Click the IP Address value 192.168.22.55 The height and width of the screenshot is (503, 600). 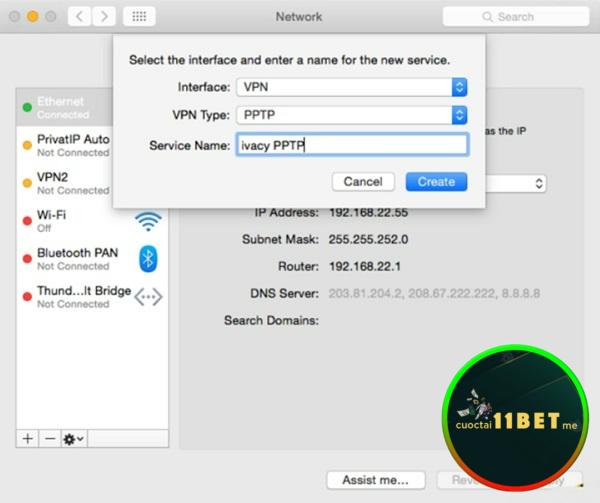(x=368, y=212)
